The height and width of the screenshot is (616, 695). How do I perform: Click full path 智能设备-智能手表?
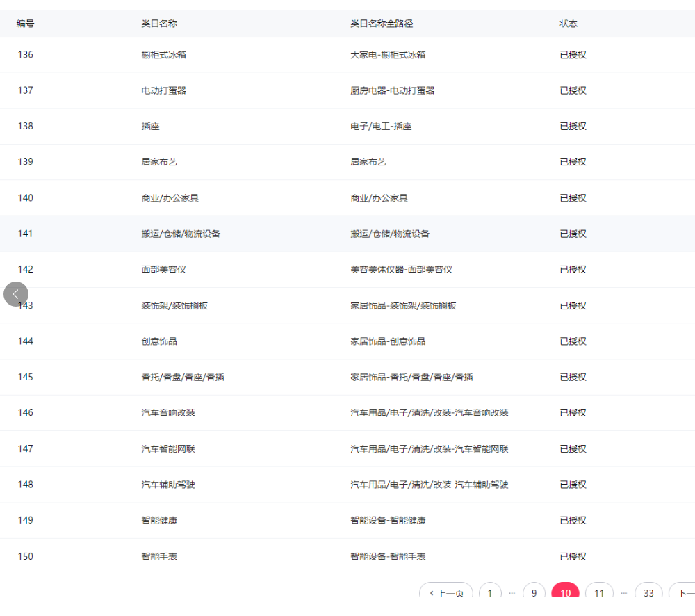pos(388,556)
